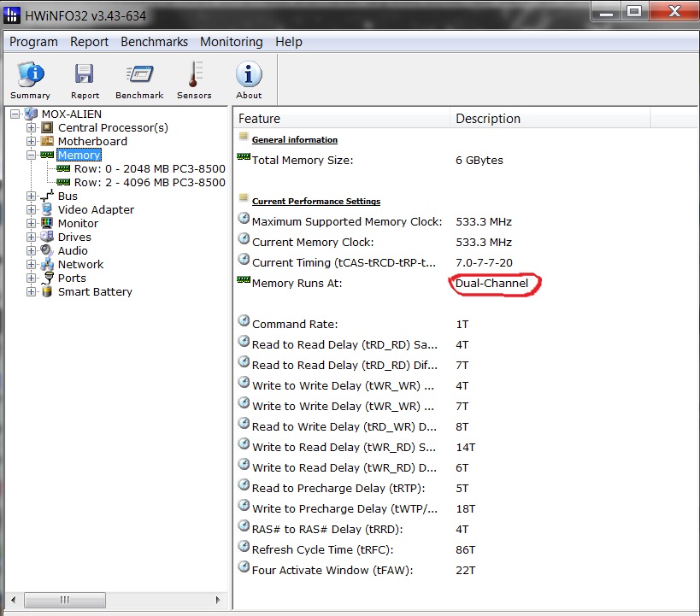Collapse the MOX-ALIEN root node
This screenshot has width=700, height=616.
(x=15, y=114)
